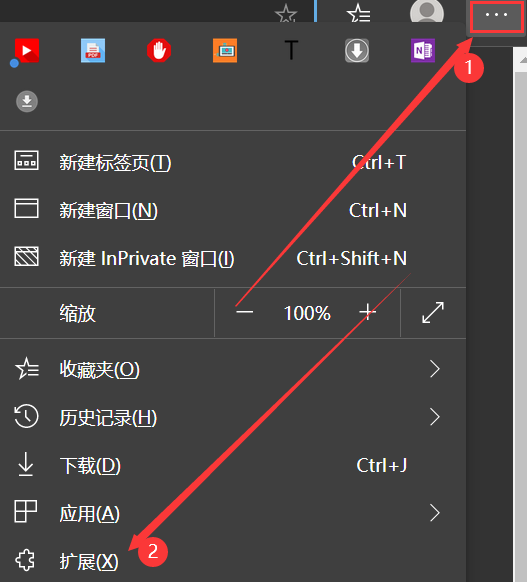Click the red YouTube play extension icon
Screen dimensions: 527x582
26,50
